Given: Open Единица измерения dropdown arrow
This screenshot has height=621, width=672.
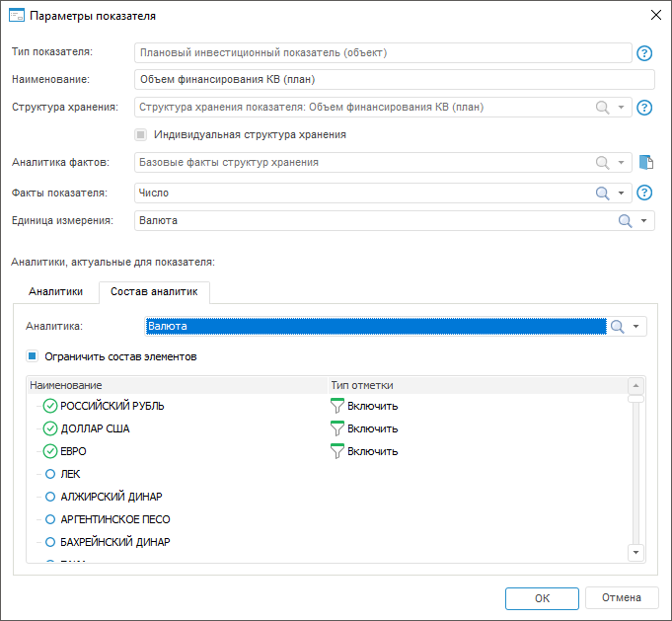Looking at the screenshot, I should coord(644,221).
